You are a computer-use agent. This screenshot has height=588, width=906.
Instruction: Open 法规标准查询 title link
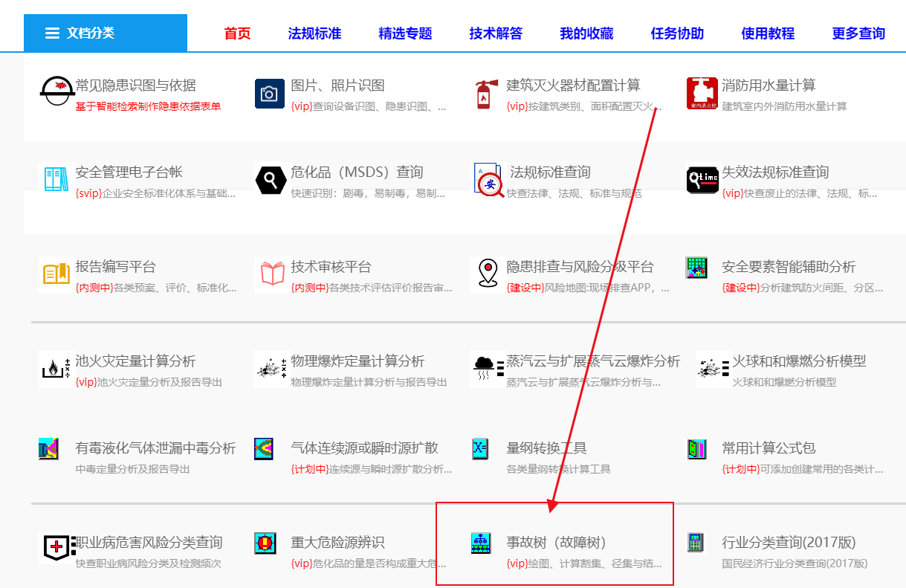coord(550,172)
